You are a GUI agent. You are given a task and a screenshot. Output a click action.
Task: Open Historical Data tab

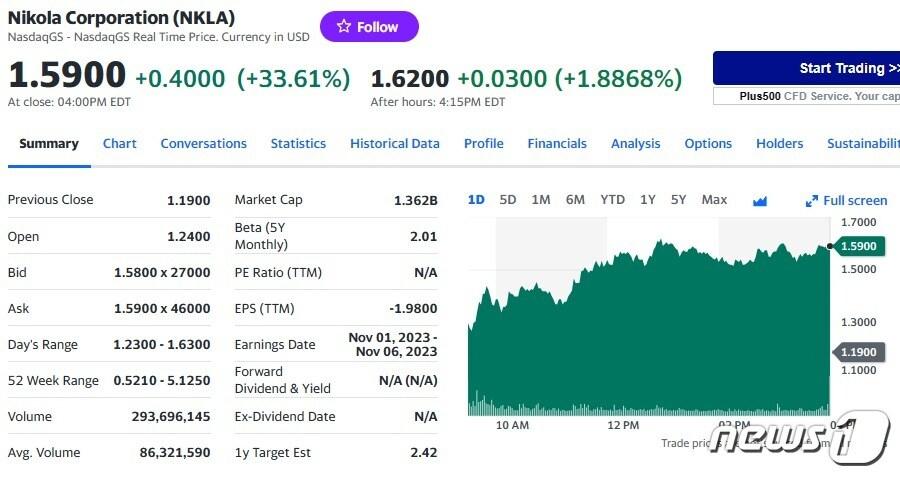coord(394,144)
